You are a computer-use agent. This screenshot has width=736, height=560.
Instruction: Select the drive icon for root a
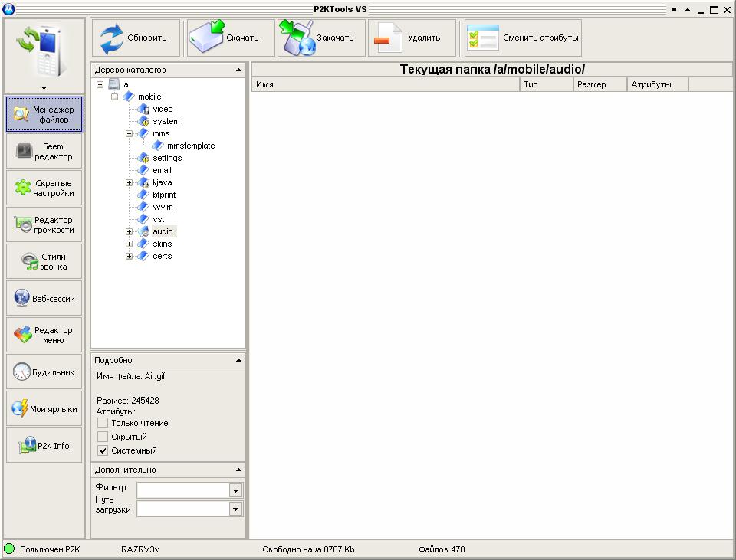coord(114,84)
